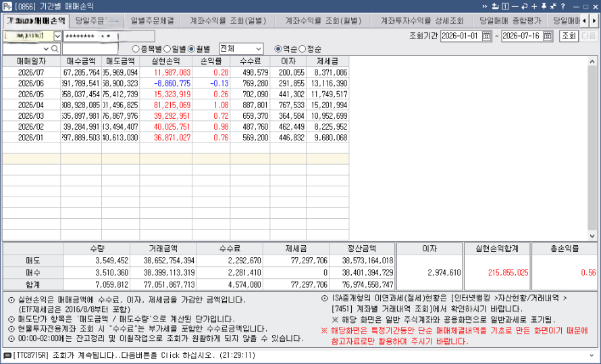Switch to the 일별주문체결 tab
This screenshot has width=601, height=364.
coord(152,21)
